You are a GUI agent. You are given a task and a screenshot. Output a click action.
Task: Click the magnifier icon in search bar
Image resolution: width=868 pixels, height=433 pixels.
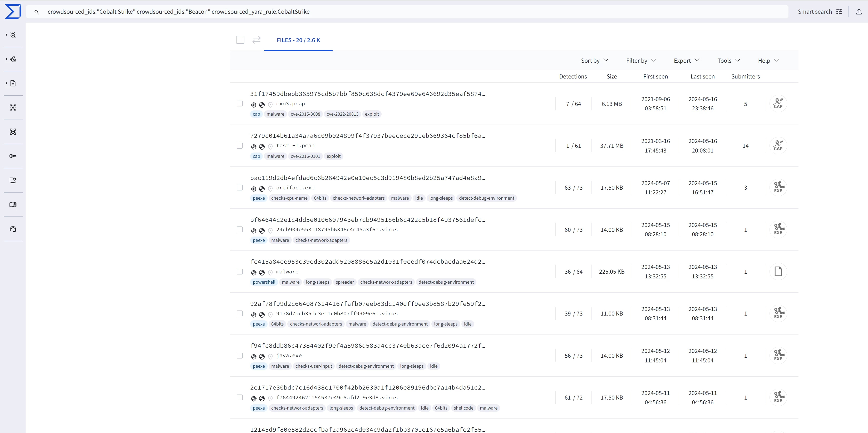tap(37, 12)
